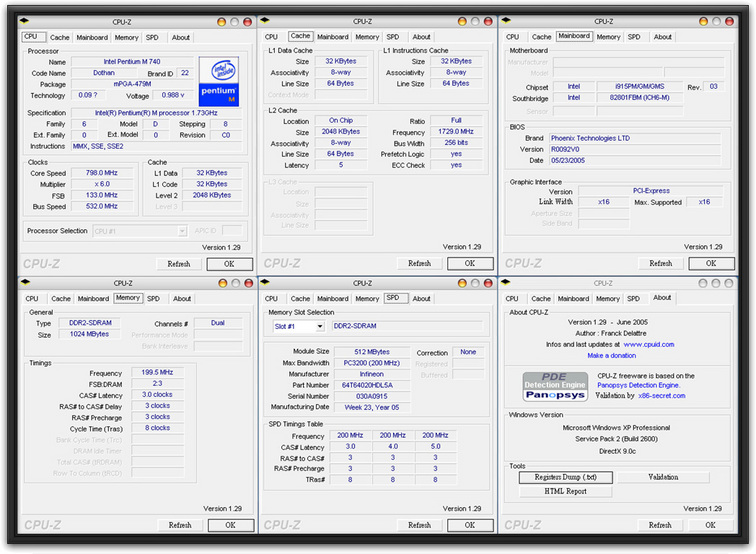Image resolution: width=756 pixels, height=554 pixels.
Task: Click the L2 Cache Size 2048 KBytes value
Action: tap(341, 132)
